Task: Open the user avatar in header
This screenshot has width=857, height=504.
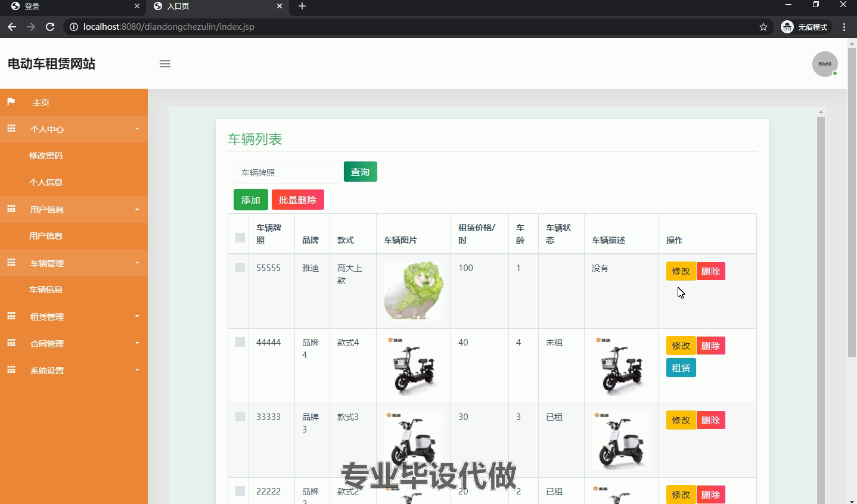Action: pos(825,64)
